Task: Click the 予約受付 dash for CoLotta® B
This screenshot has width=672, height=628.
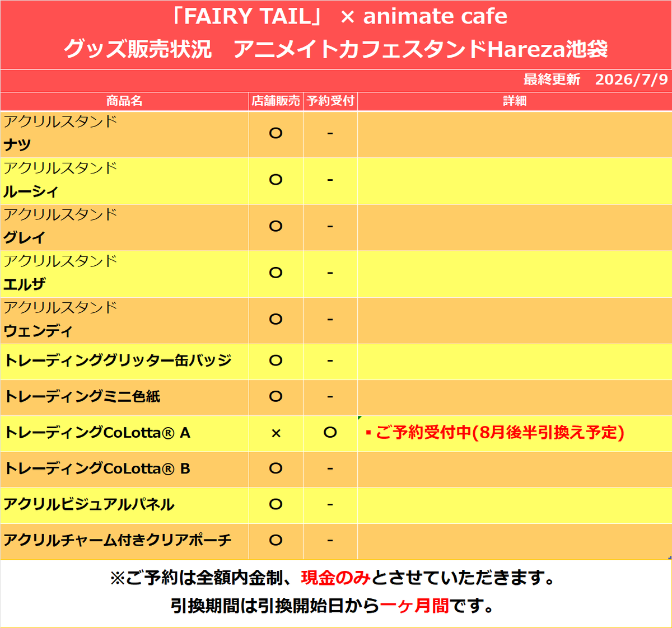Action: tap(330, 468)
